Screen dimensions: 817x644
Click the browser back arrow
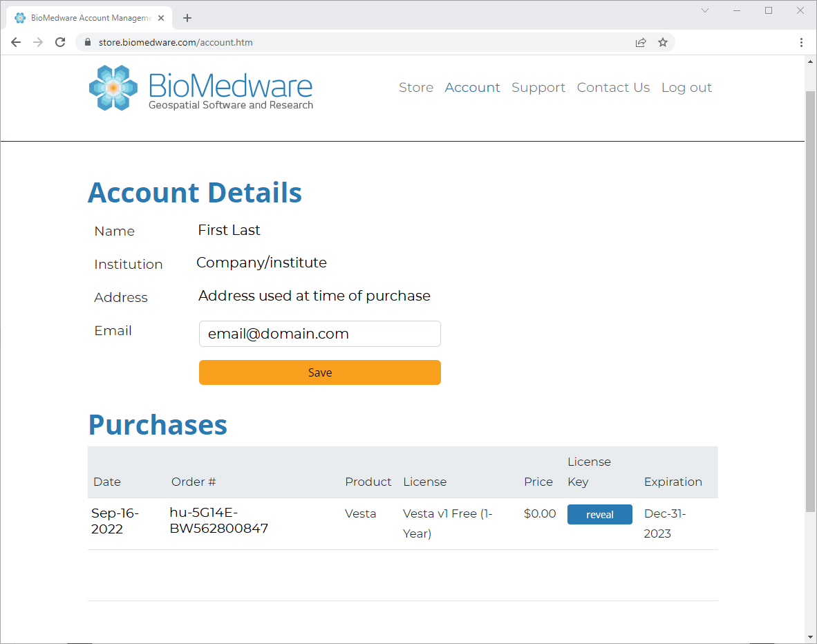pyautogui.click(x=16, y=42)
